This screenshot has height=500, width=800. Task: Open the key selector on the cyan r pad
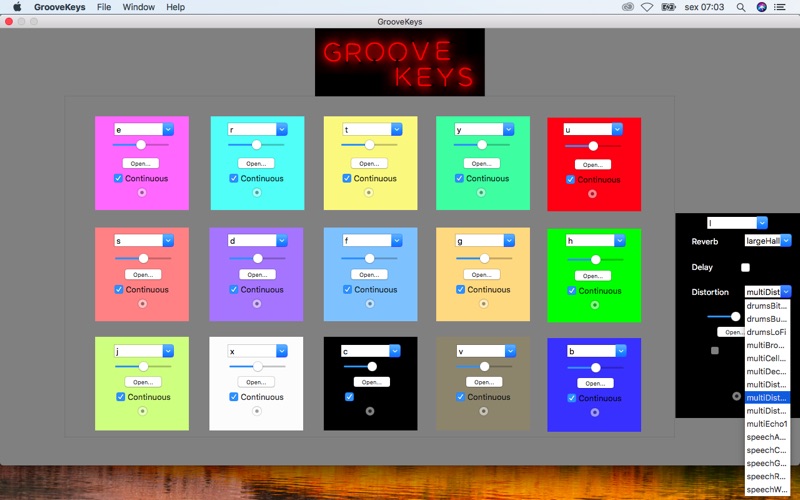click(282, 130)
